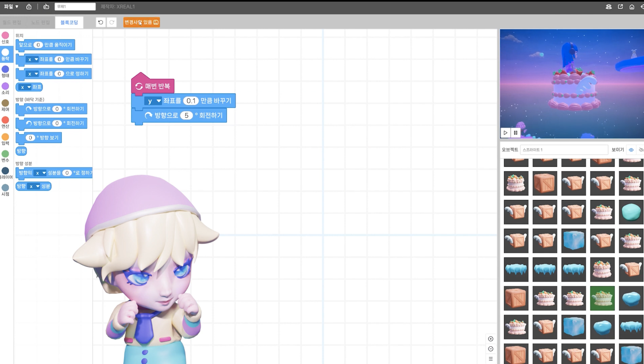Click value 0 in 앞으로 만큼 움직이기 block
The width and height of the screenshot is (644, 364).
[x=38, y=45]
